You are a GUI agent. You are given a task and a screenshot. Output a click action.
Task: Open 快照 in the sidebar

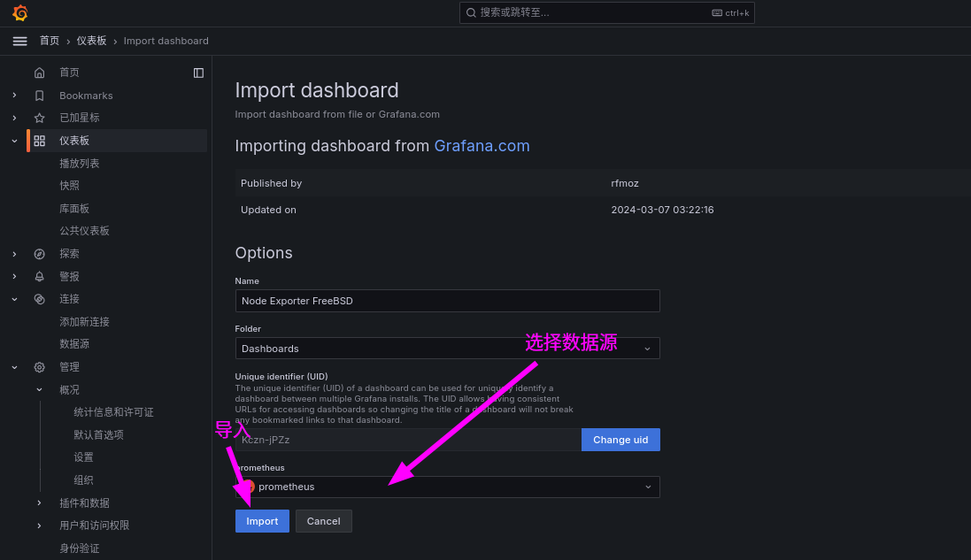[x=69, y=186]
